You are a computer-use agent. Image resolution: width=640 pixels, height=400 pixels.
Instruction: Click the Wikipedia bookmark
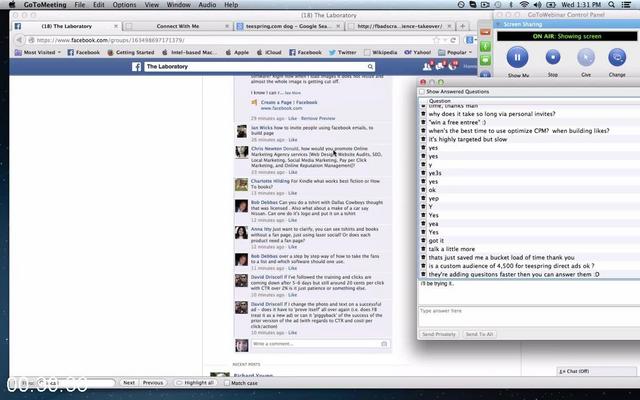click(x=380, y=52)
